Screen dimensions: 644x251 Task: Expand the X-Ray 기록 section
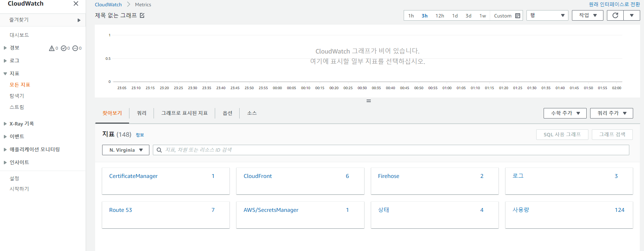click(5, 124)
